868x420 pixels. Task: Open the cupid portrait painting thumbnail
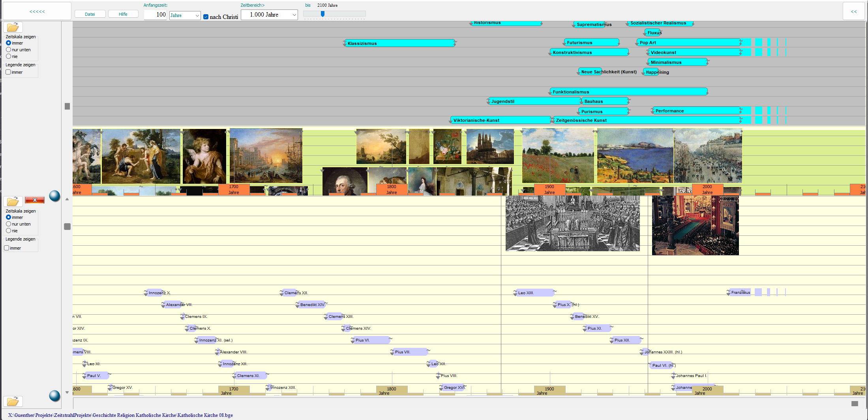pos(204,156)
